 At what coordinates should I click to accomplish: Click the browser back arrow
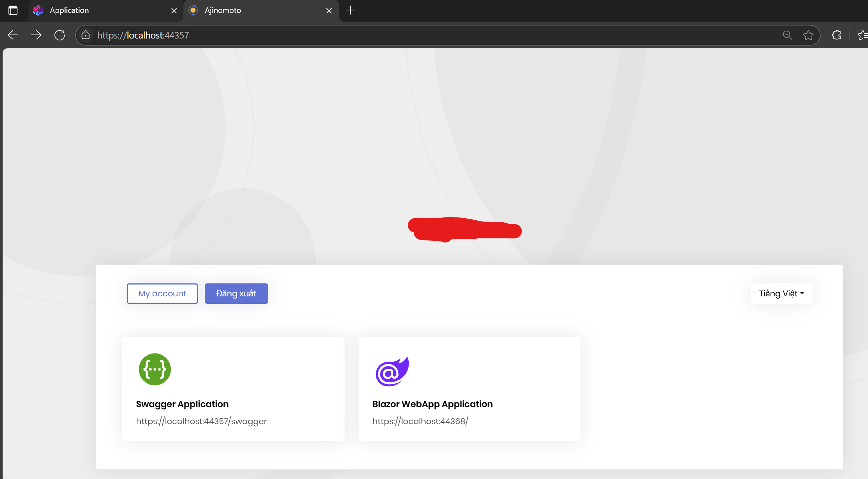[x=13, y=35]
